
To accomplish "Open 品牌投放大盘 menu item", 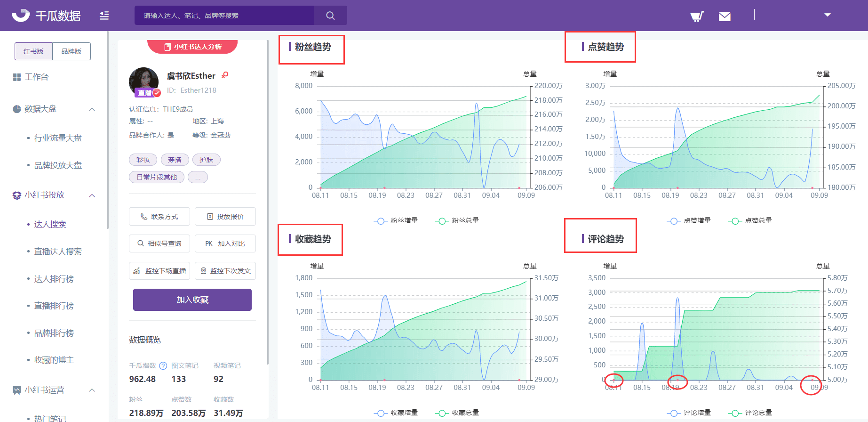I will tap(58, 165).
